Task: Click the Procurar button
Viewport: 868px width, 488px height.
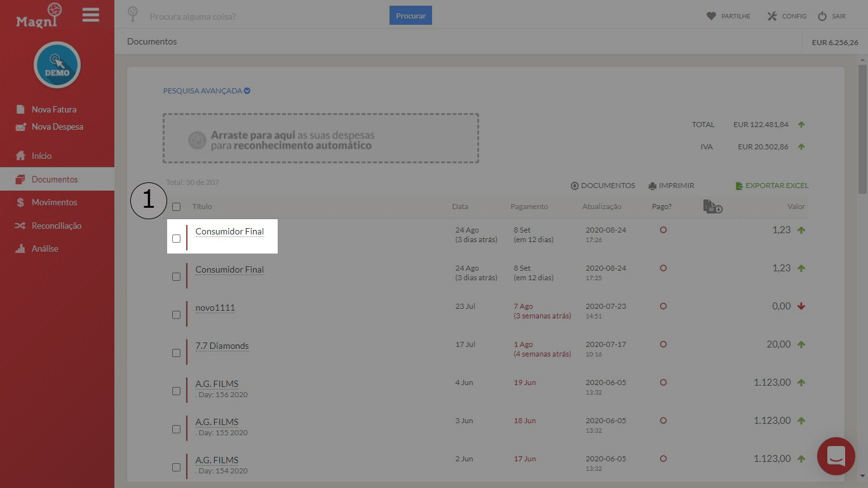Action: point(410,16)
